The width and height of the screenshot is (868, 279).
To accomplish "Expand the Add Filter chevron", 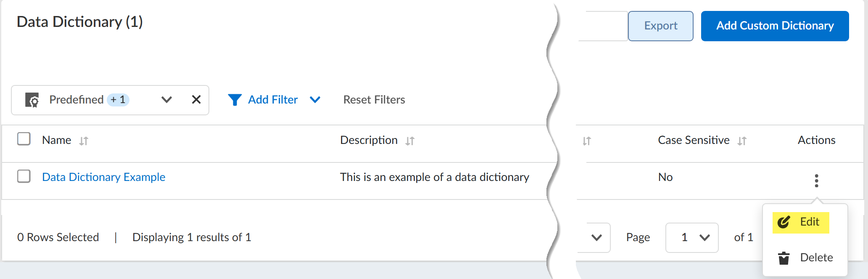I will [x=315, y=100].
